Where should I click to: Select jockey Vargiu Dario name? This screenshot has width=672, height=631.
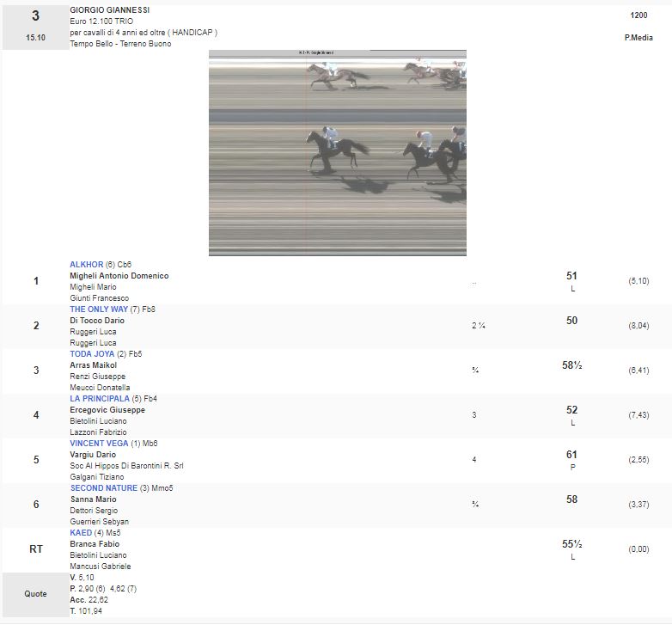pos(93,455)
